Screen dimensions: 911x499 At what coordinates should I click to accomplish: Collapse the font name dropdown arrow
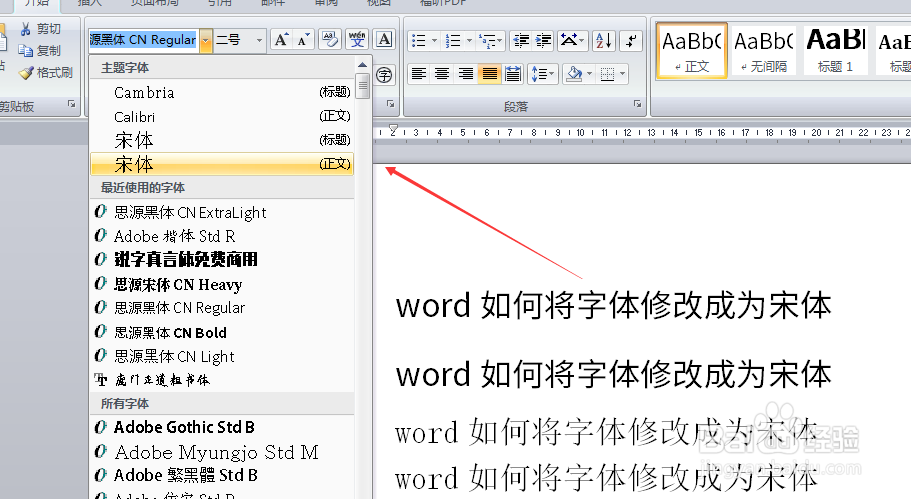click(x=206, y=41)
